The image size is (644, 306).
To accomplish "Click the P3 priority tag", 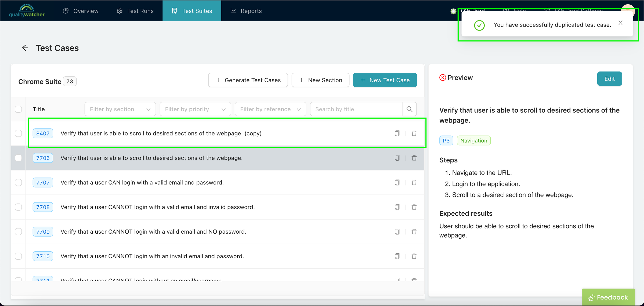I will click(446, 141).
